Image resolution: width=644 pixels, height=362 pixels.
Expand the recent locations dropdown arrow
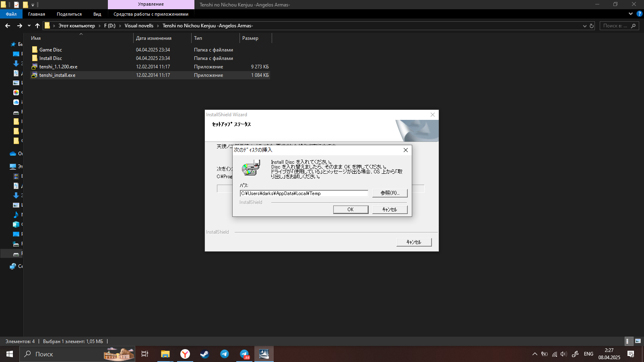tap(29, 26)
